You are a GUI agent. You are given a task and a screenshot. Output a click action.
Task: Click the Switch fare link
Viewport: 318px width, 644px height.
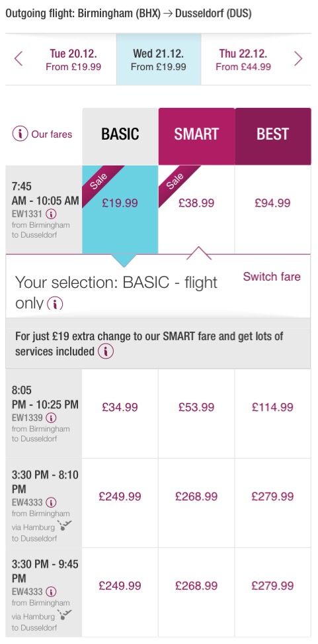pos(272,277)
